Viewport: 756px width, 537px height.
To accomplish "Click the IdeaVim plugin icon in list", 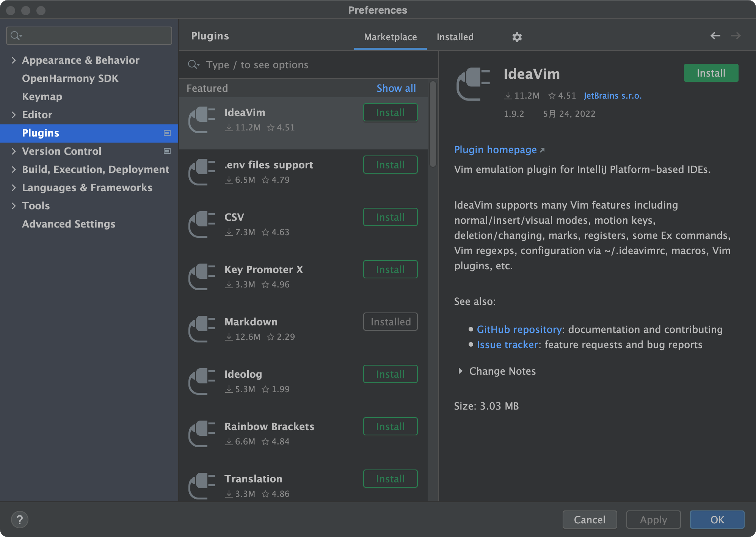I will click(202, 120).
